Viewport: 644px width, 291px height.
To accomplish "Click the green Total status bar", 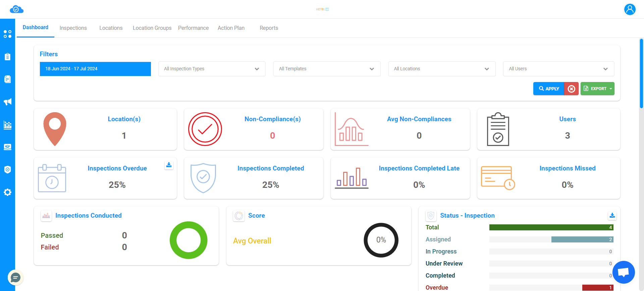I will pyautogui.click(x=551, y=228).
